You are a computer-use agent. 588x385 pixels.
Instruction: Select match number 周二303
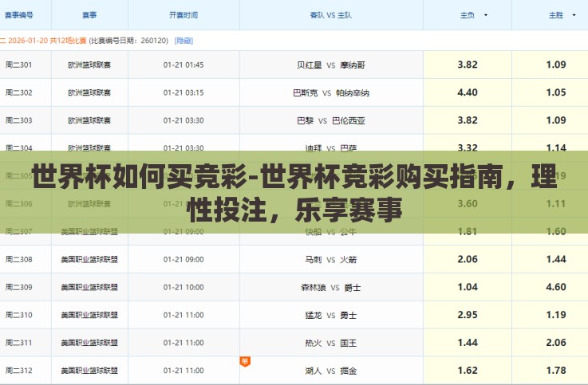point(19,120)
